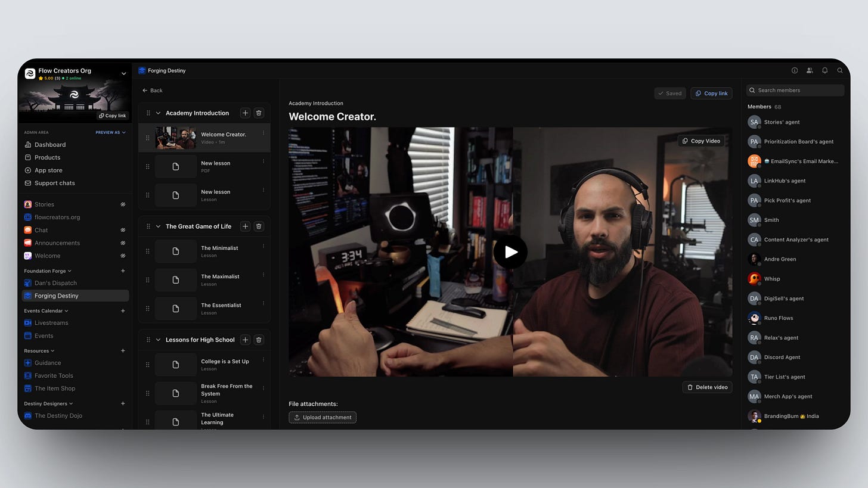
Task: Open options menu for Welcome Creator lesson
Action: (263, 133)
